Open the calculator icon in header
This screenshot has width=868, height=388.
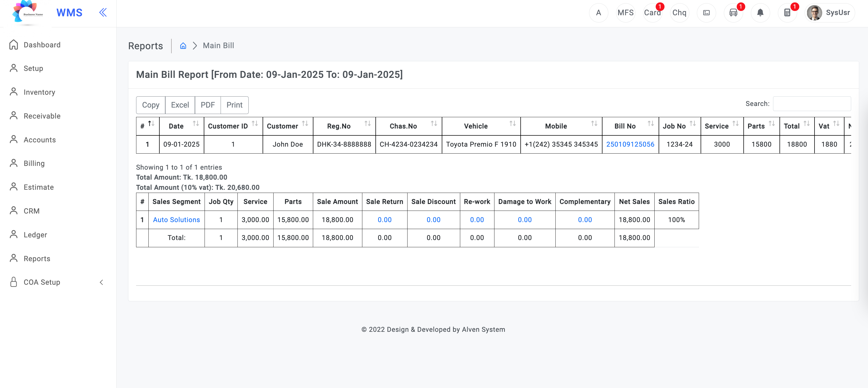[787, 13]
